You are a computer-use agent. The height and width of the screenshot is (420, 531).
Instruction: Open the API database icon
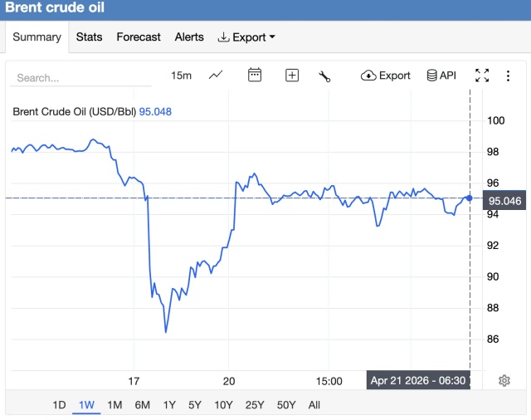click(x=441, y=76)
